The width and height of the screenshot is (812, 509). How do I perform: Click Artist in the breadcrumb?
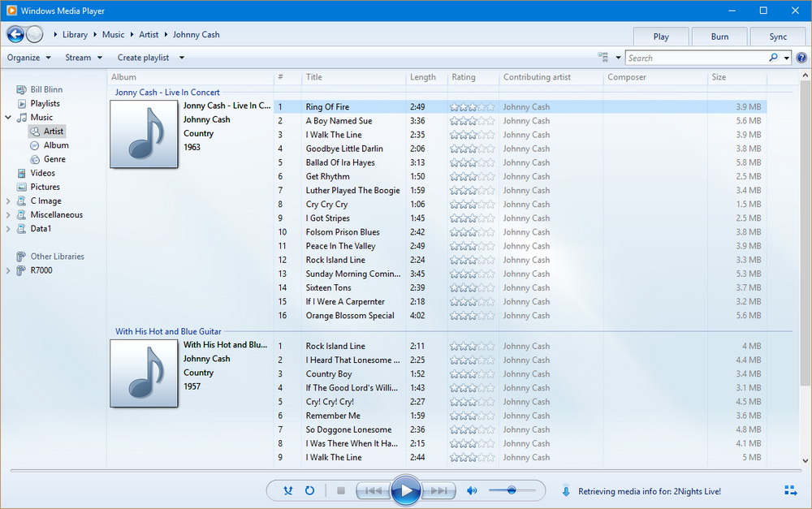tap(149, 35)
